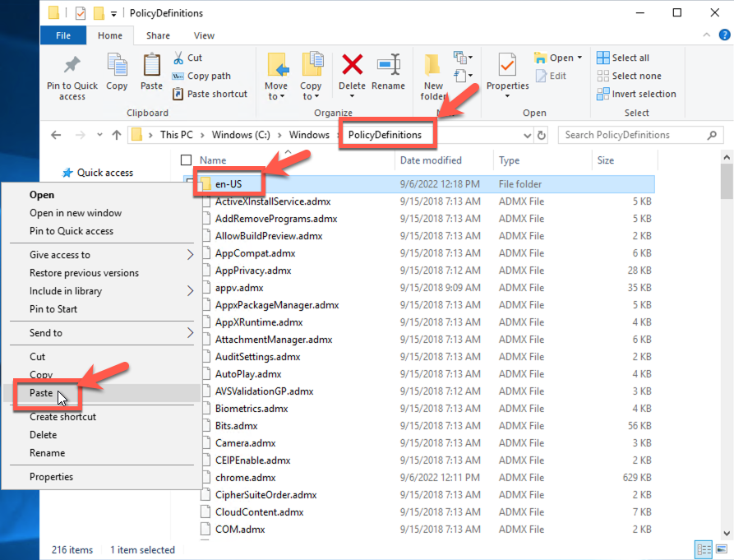Click Invert selection in the ribbon
Viewport: 734px width, 560px height.
pyautogui.click(x=637, y=94)
